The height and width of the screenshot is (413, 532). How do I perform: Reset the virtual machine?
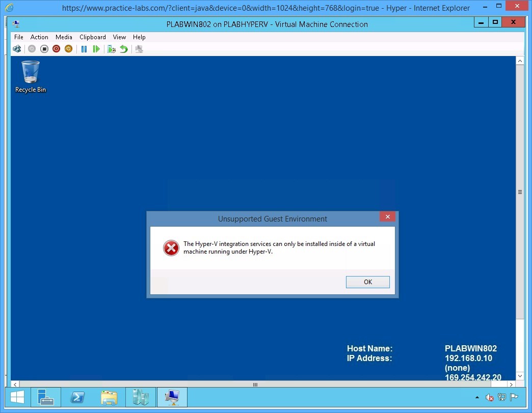click(x=97, y=48)
